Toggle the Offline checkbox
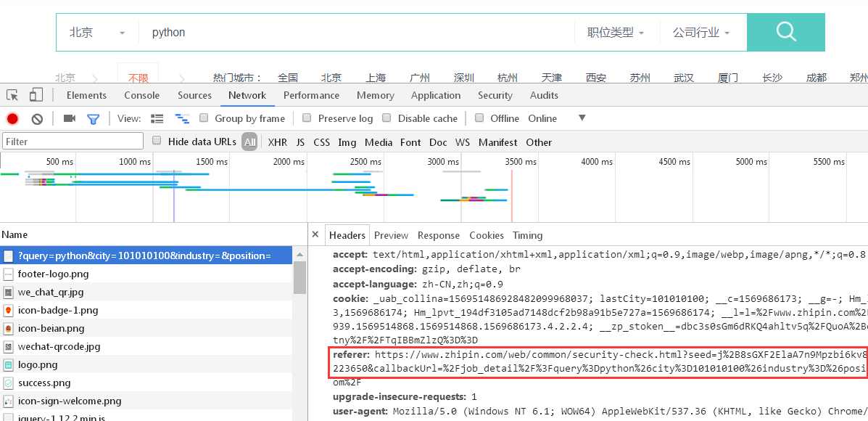Viewport: 868px width, 421px height. [x=479, y=118]
